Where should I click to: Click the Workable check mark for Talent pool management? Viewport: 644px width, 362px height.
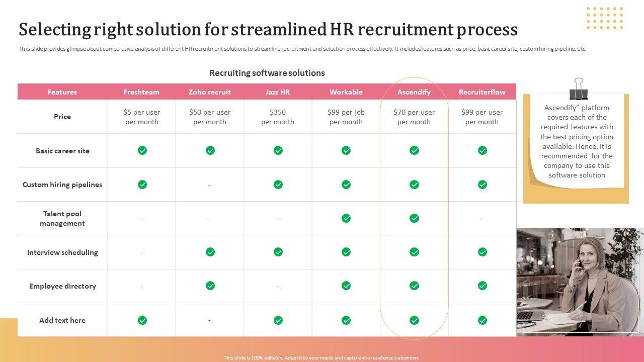click(x=346, y=218)
